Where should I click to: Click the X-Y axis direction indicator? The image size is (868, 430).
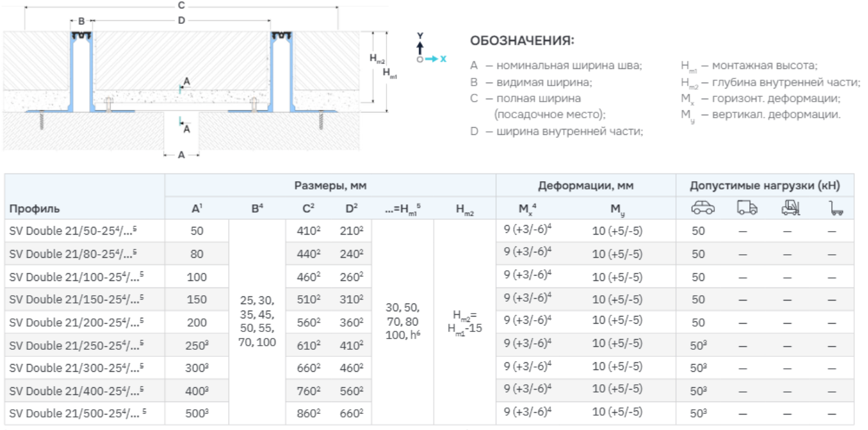[430, 48]
